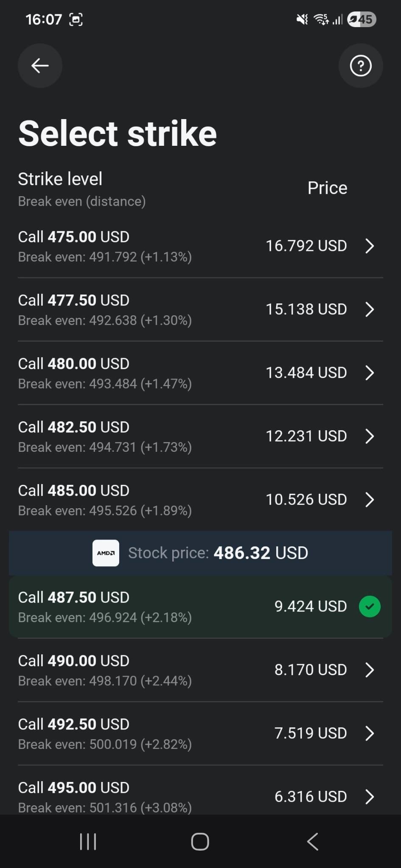Open chevron next to 16.792 USD price
This screenshot has height=868, width=401.
click(370, 246)
